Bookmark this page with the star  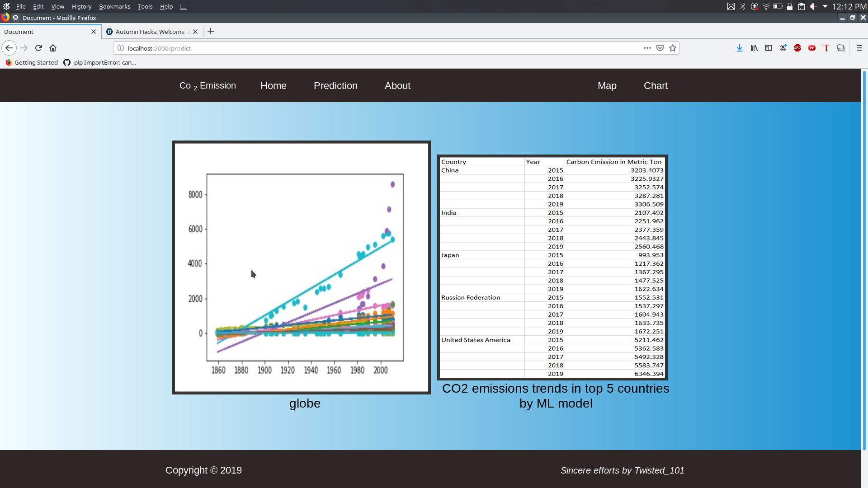tap(673, 48)
